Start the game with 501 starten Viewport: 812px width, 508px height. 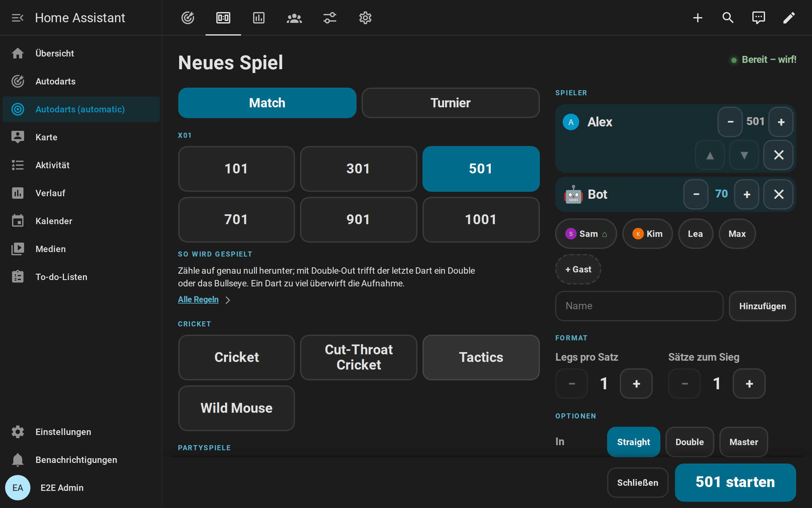click(x=735, y=482)
